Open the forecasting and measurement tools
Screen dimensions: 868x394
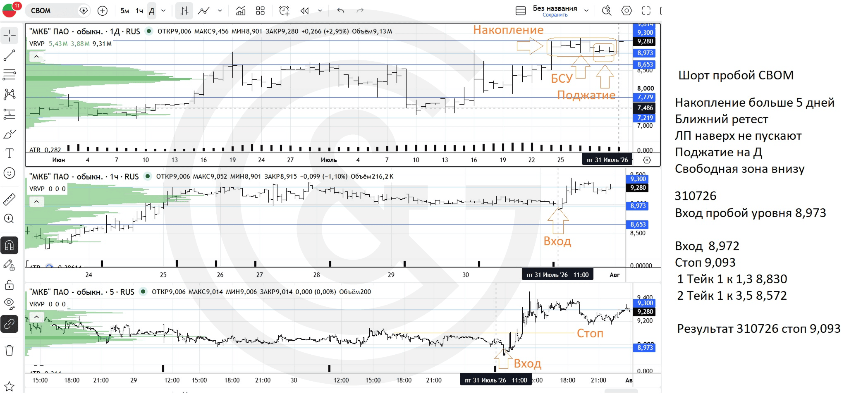[x=10, y=114]
